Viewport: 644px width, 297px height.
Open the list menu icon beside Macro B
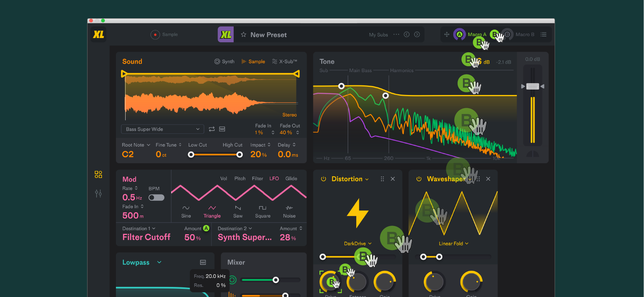pyautogui.click(x=544, y=34)
